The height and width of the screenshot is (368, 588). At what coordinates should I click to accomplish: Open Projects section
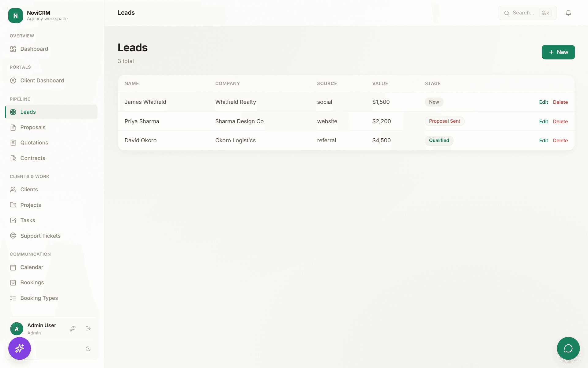click(x=51, y=205)
